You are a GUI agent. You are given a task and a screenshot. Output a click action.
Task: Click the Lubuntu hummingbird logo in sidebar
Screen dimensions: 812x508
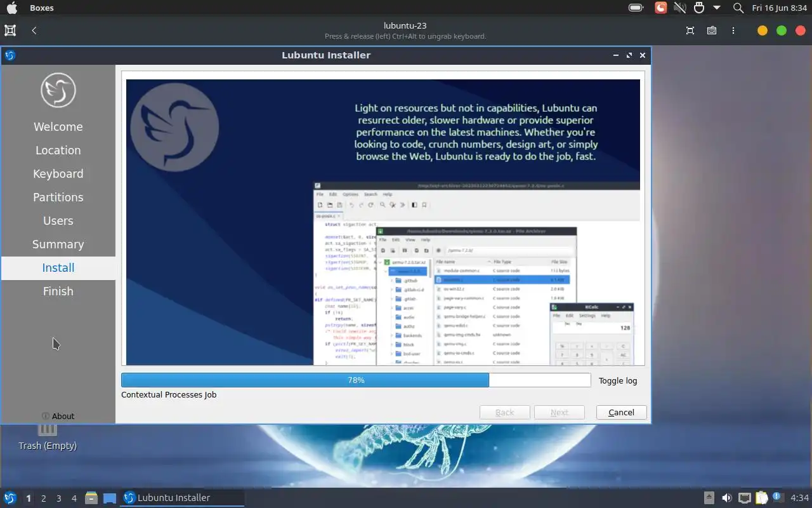(58, 90)
